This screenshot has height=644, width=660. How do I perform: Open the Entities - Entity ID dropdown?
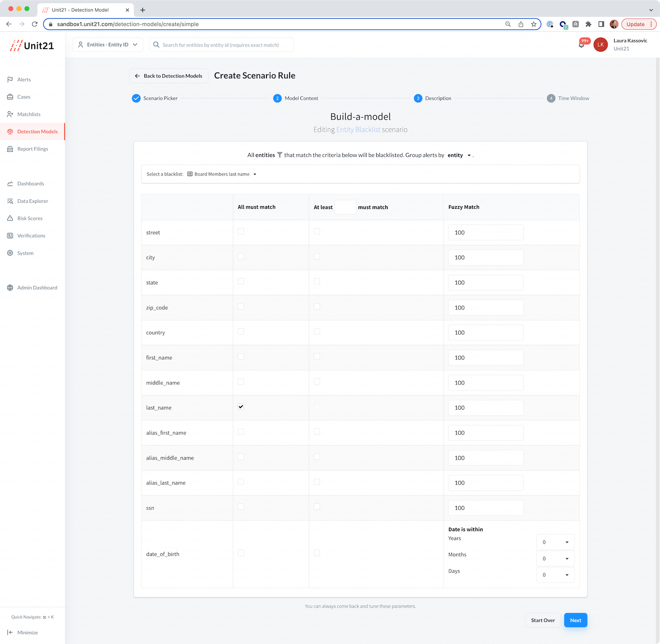[108, 45]
